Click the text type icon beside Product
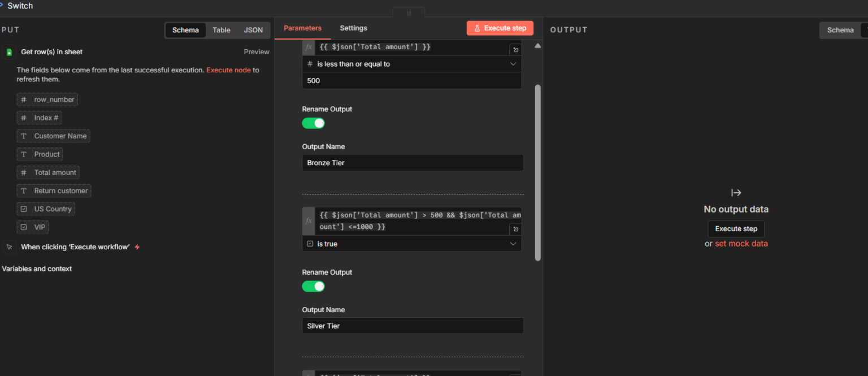The image size is (868, 376). coord(24,154)
